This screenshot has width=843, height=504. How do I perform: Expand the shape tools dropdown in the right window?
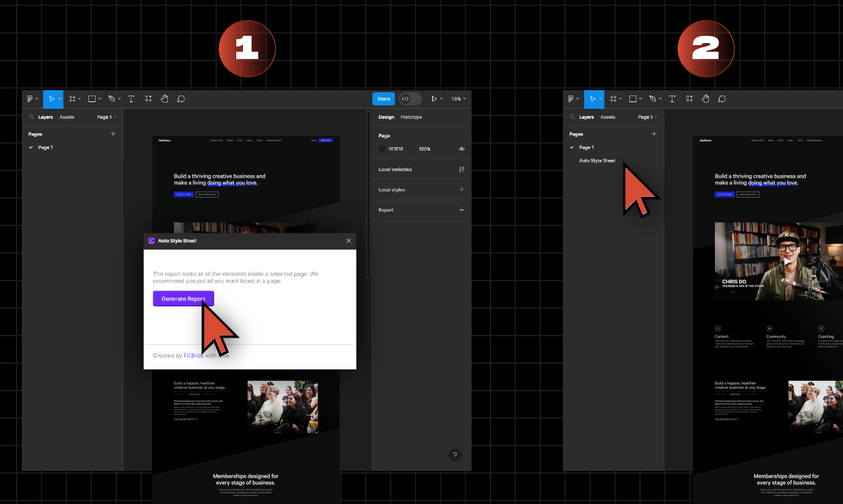coord(641,99)
